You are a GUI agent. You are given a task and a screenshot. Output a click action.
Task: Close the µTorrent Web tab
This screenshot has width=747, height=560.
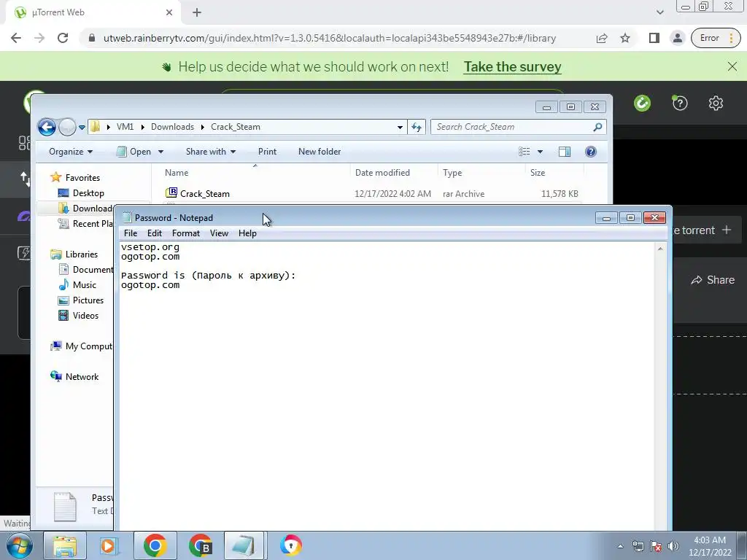[169, 13]
